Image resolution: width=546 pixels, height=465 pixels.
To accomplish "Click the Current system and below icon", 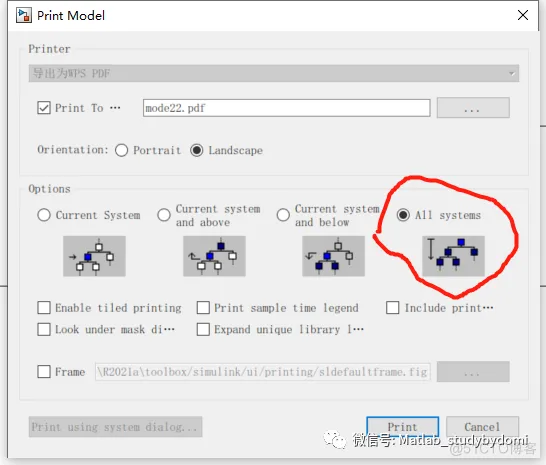I will [333, 256].
